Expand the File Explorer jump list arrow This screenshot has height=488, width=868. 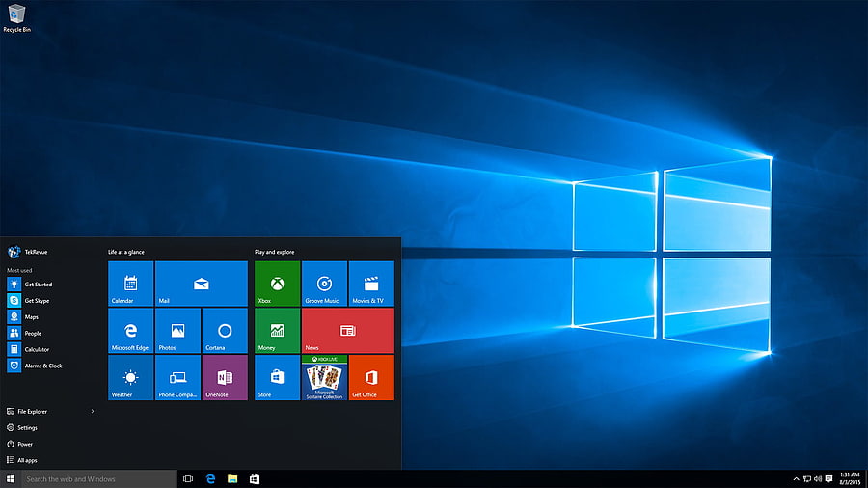[x=93, y=411]
